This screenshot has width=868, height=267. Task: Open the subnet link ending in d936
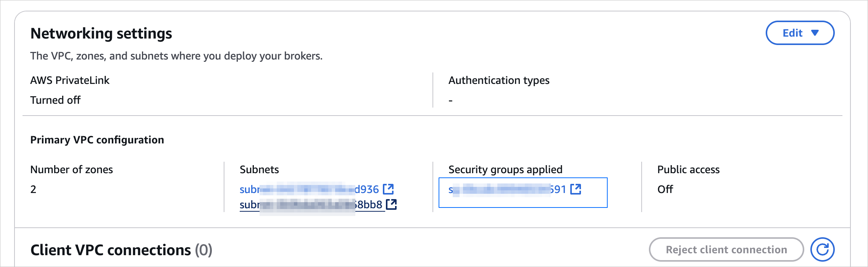(309, 190)
